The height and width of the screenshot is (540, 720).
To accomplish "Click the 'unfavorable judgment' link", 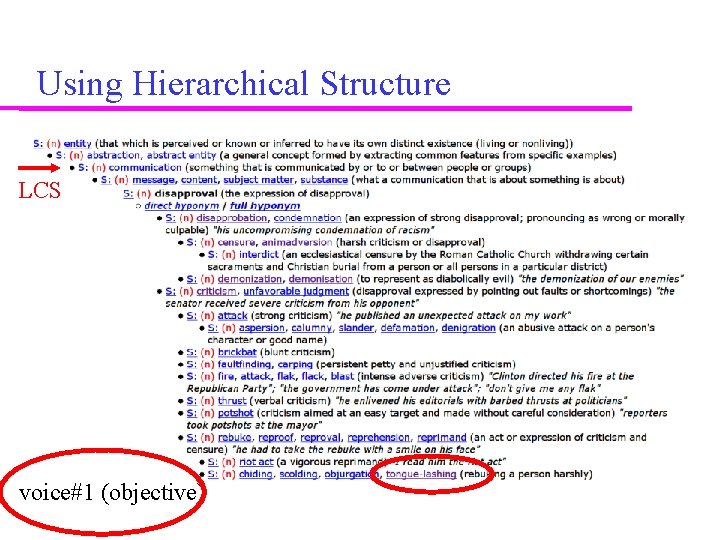I will pos(296,291).
